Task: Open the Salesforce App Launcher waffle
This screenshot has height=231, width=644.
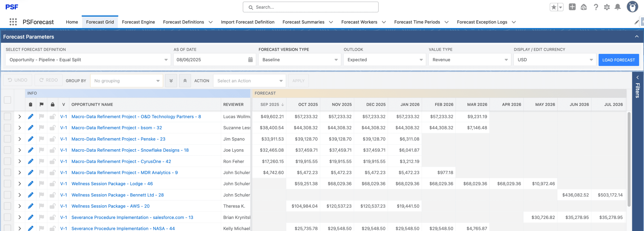Action: tap(13, 22)
